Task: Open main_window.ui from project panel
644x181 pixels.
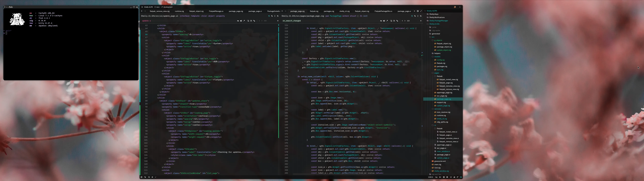Action: pos(443,151)
